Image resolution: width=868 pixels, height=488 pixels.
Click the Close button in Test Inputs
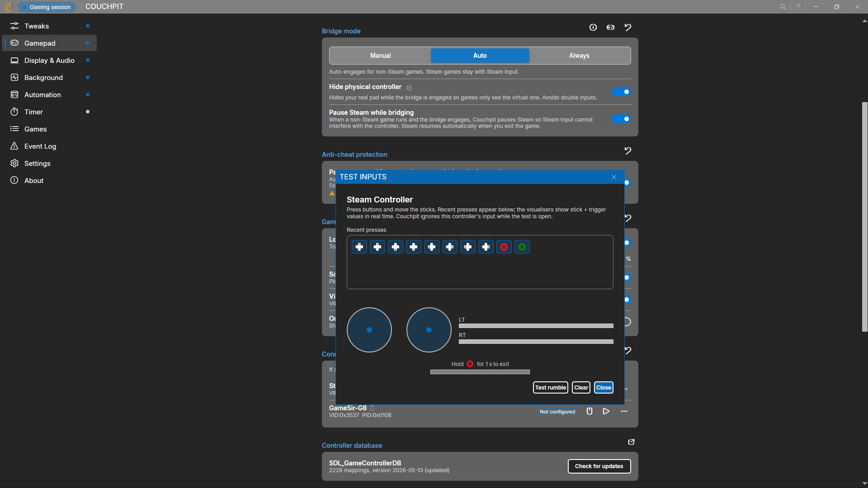click(x=604, y=388)
